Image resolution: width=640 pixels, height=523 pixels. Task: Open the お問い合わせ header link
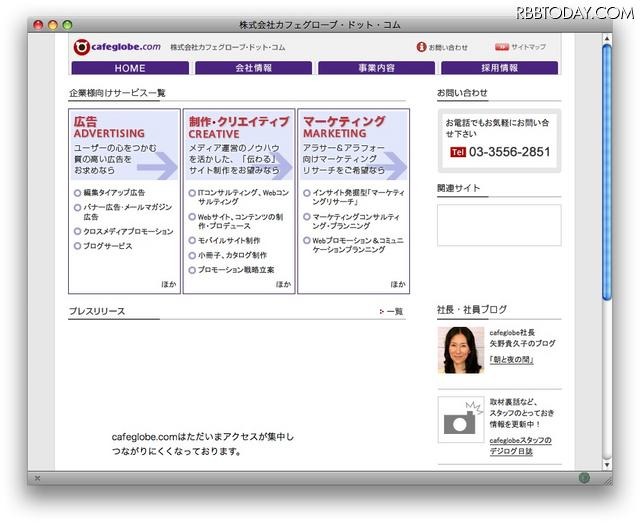point(448,47)
